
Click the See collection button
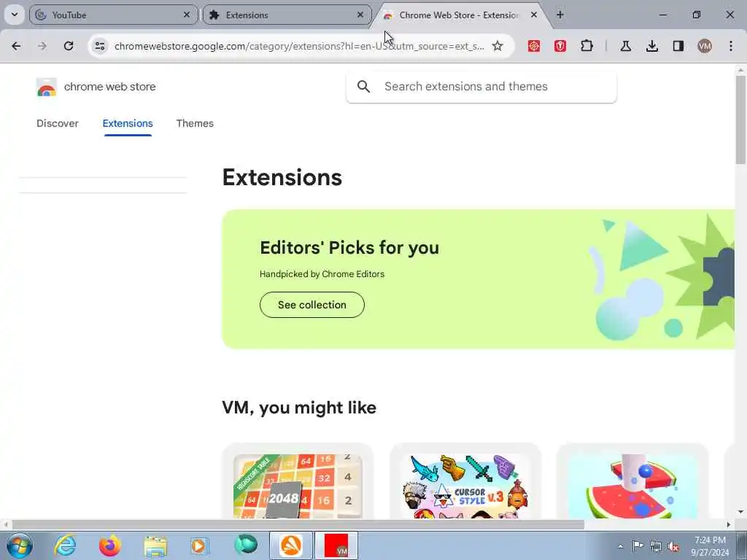tap(312, 305)
